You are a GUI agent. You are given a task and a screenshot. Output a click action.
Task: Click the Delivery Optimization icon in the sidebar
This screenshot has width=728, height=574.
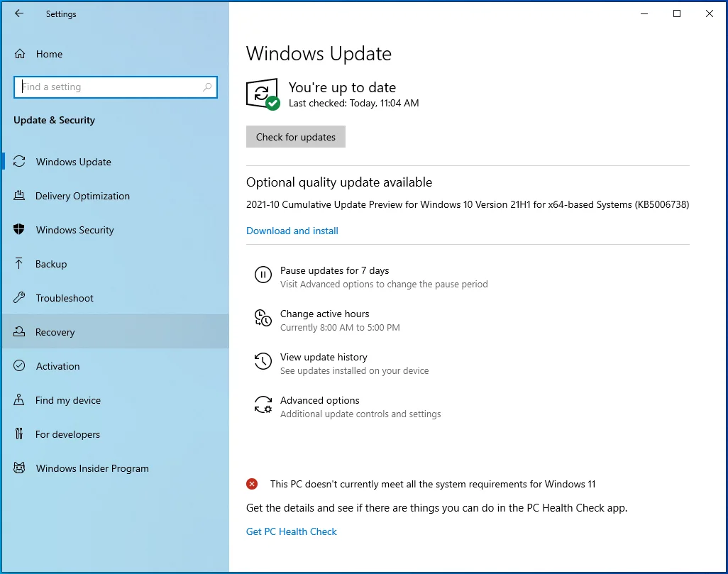pos(19,196)
